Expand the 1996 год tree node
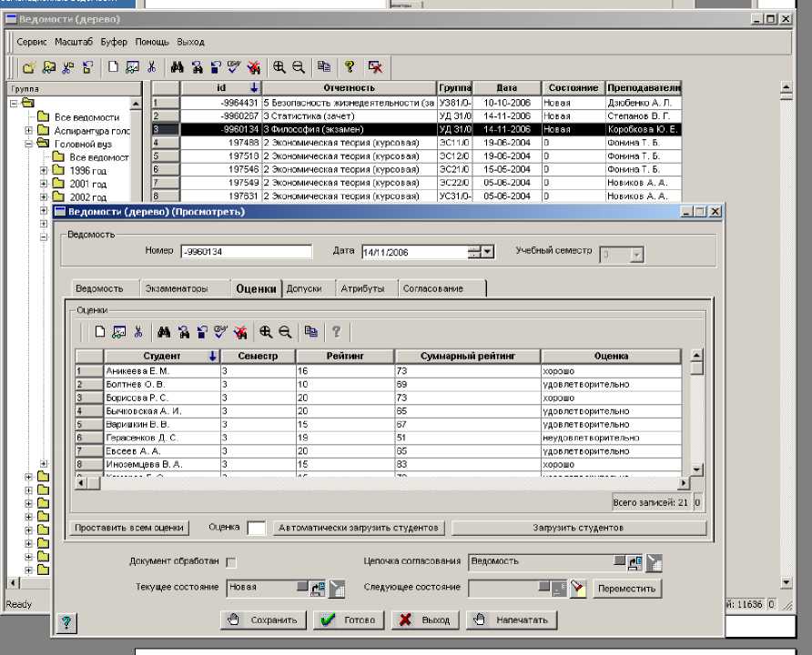 (x=44, y=170)
